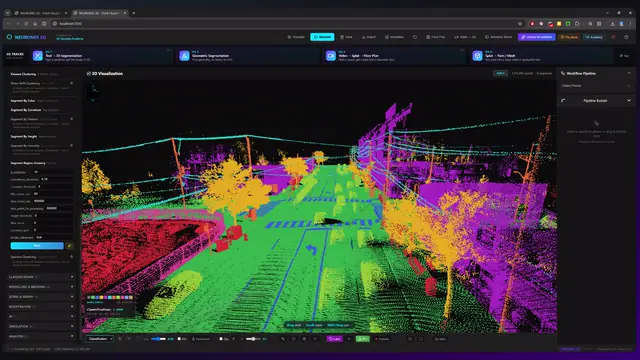Click the red icon beside Academy button
640x360 pixels.
[x=613, y=37]
